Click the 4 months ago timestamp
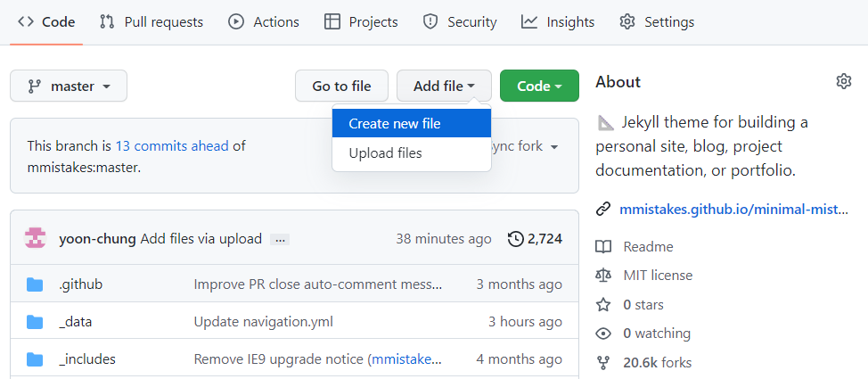Image resolution: width=868 pixels, height=379 pixels. pos(520,359)
